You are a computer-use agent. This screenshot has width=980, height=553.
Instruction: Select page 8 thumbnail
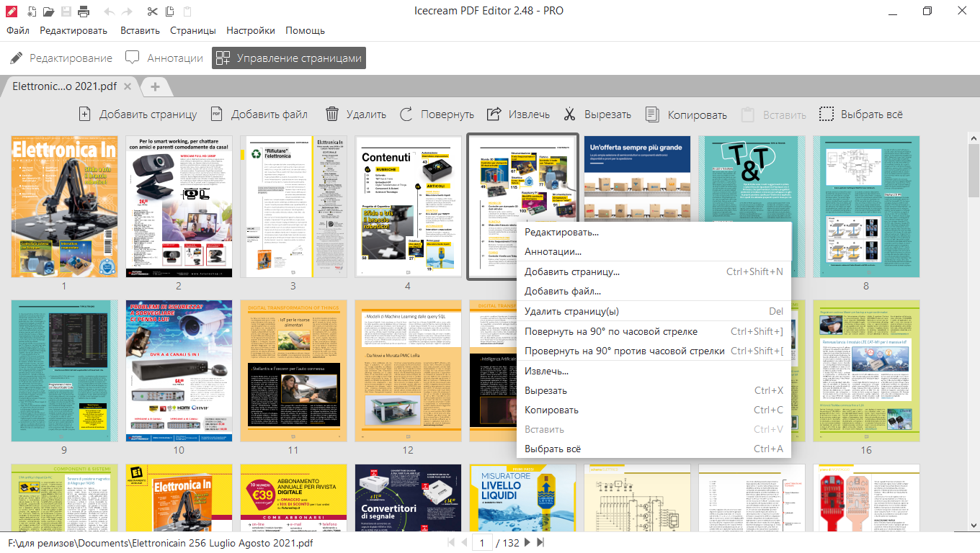(x=866, y=207)
